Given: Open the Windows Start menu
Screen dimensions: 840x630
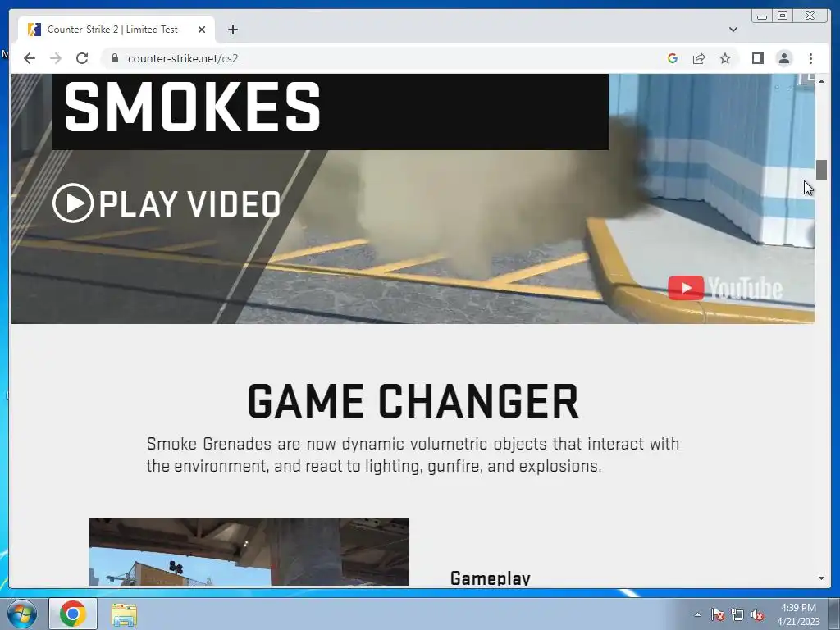Looking at the screenshot, I should point(22,614).
